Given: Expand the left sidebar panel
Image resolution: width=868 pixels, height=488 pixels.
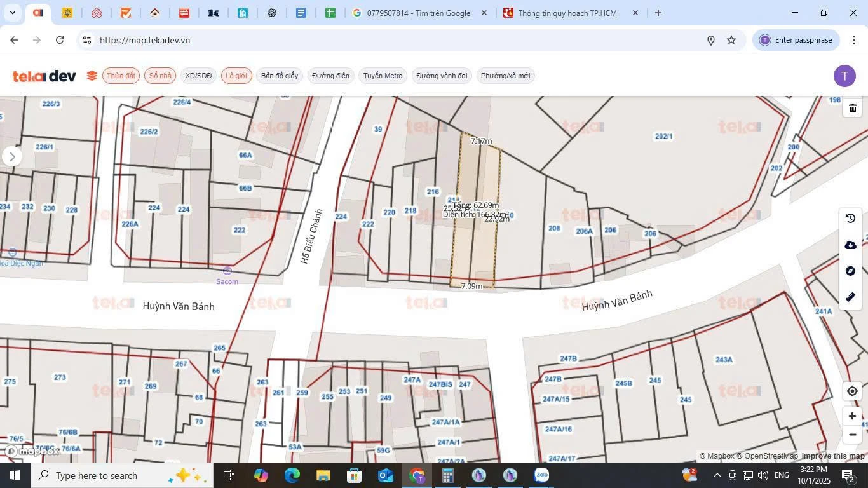Looking at the screenshot, I should [x=11, y=156].
